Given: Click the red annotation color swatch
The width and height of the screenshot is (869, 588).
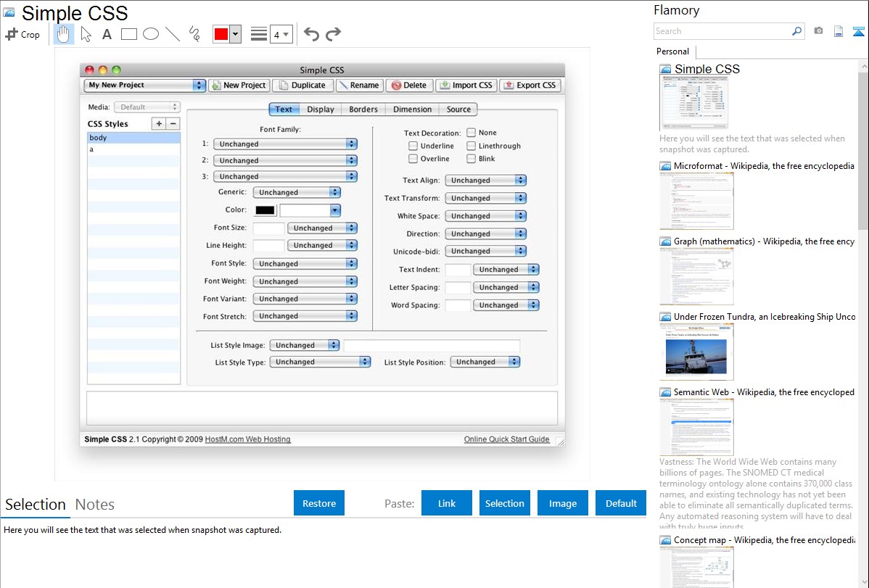Looking at the screenshot, I should (x=221, y=34).
